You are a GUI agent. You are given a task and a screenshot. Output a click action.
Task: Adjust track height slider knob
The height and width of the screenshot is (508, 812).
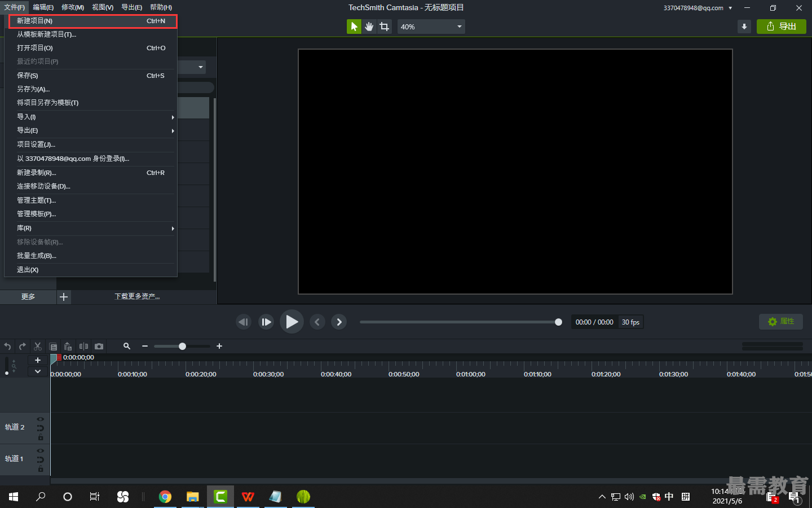(7, 373)
